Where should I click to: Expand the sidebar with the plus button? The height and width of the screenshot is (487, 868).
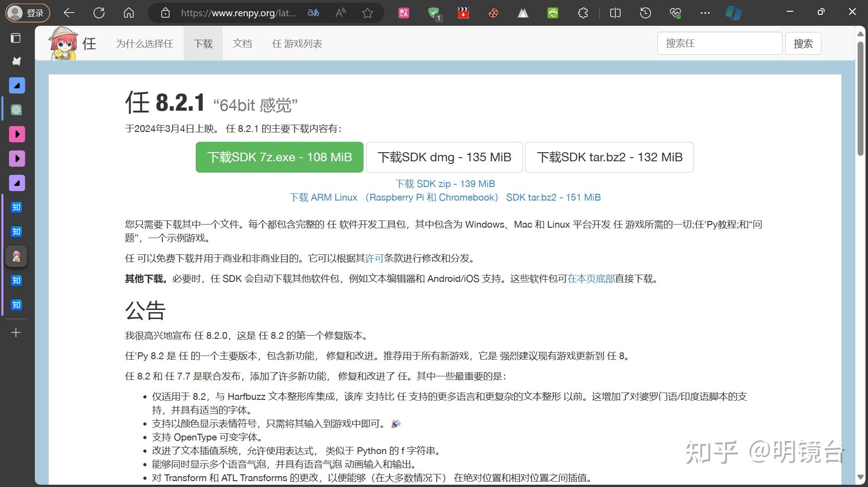[x=17, y=333]
